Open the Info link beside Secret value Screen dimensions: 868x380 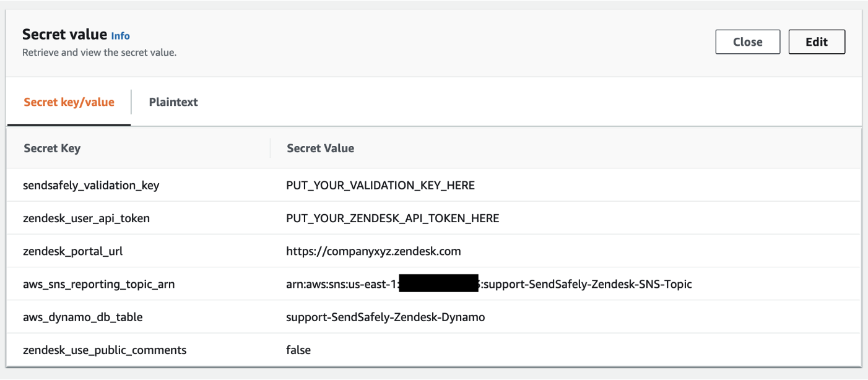click(x=121, y=36)
